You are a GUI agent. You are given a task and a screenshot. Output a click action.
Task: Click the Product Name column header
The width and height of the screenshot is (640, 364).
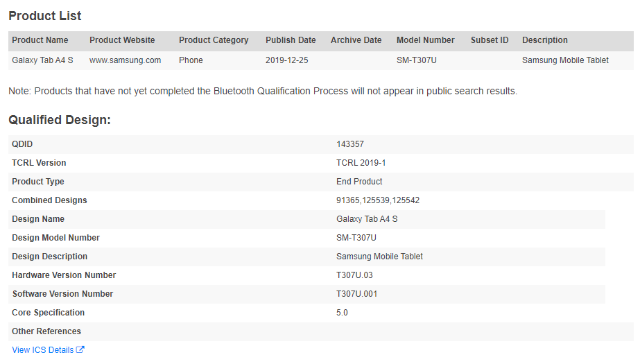(40, 40)
